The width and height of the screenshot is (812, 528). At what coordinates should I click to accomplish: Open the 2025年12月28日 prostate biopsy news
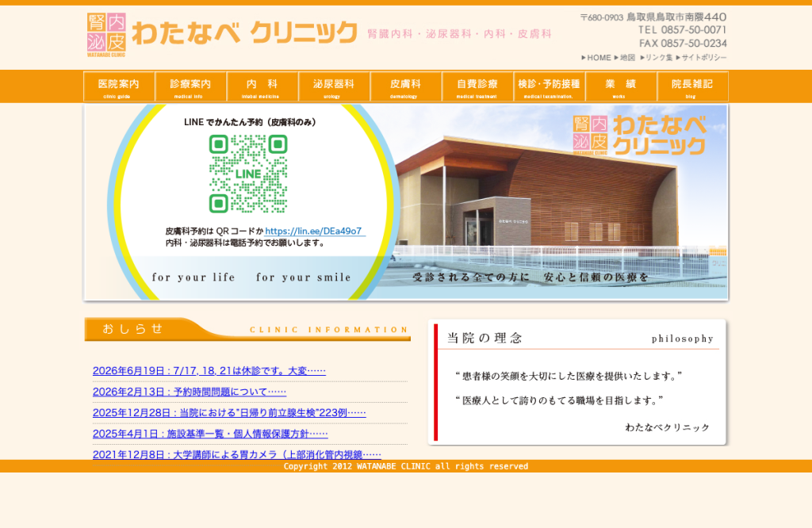(x=229, y=412)
